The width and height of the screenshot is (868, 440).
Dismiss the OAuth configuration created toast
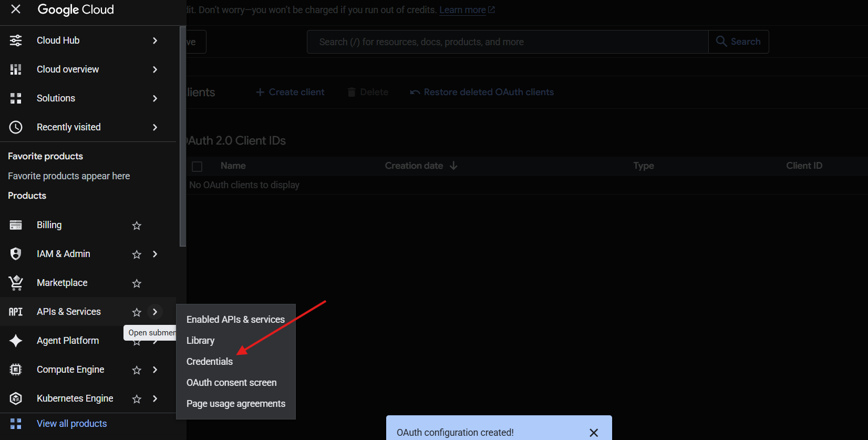[594, 433]
